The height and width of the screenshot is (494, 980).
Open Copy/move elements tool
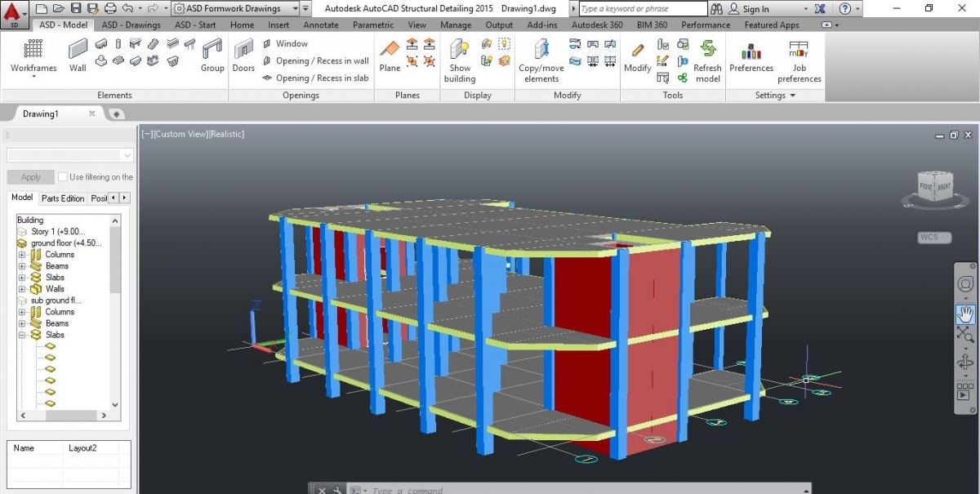point(541,54)
